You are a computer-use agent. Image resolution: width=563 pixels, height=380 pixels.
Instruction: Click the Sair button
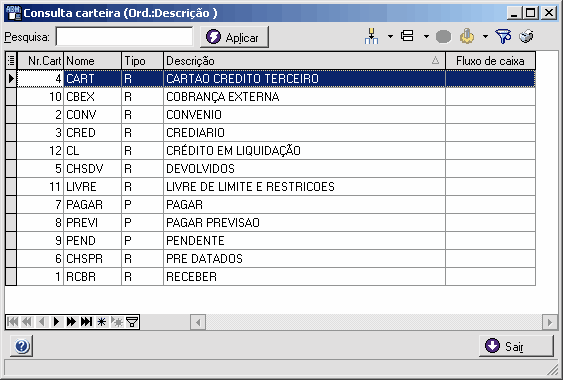[x=516, y=346]
